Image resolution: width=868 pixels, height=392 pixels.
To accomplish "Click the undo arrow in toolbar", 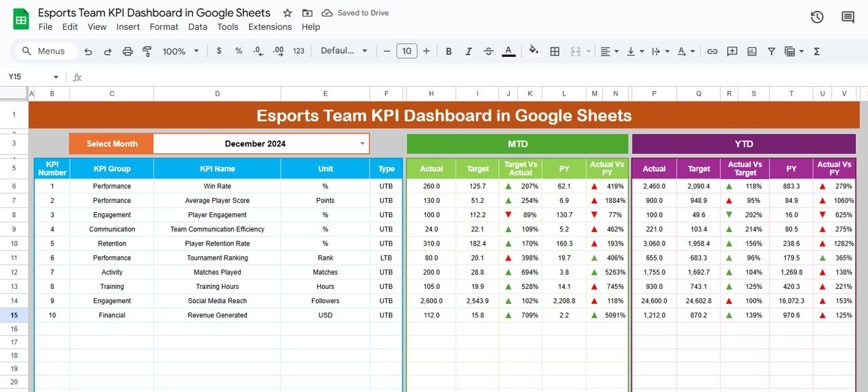I will click(x=88, y=51).
